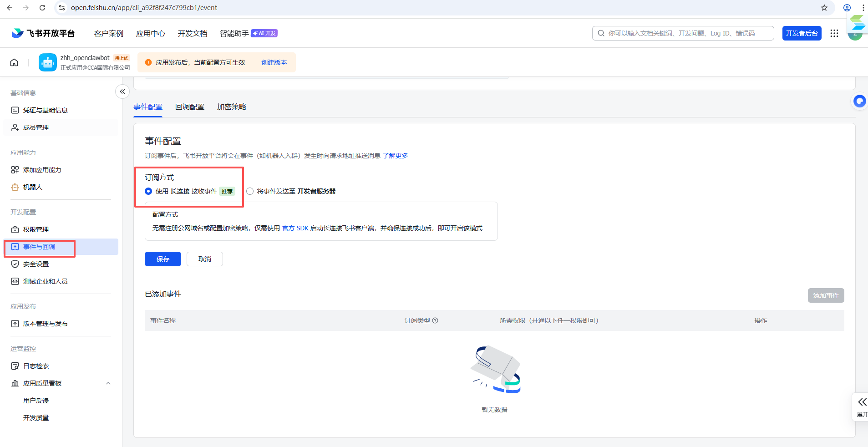Screen dimensions: 868x447
Task: Open 测试企业和人员 in sidebar
Action: point(46,281)
